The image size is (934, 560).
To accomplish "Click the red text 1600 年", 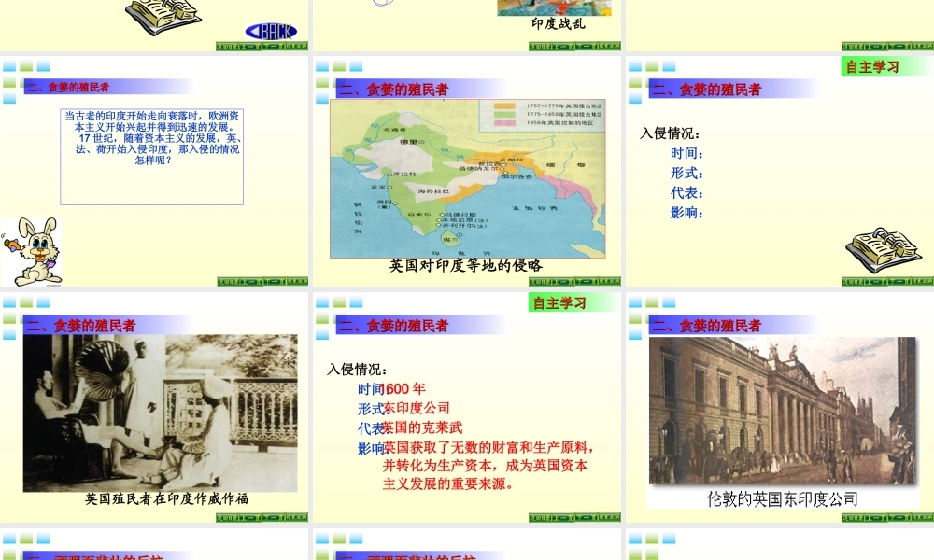I will click(403, 388).
